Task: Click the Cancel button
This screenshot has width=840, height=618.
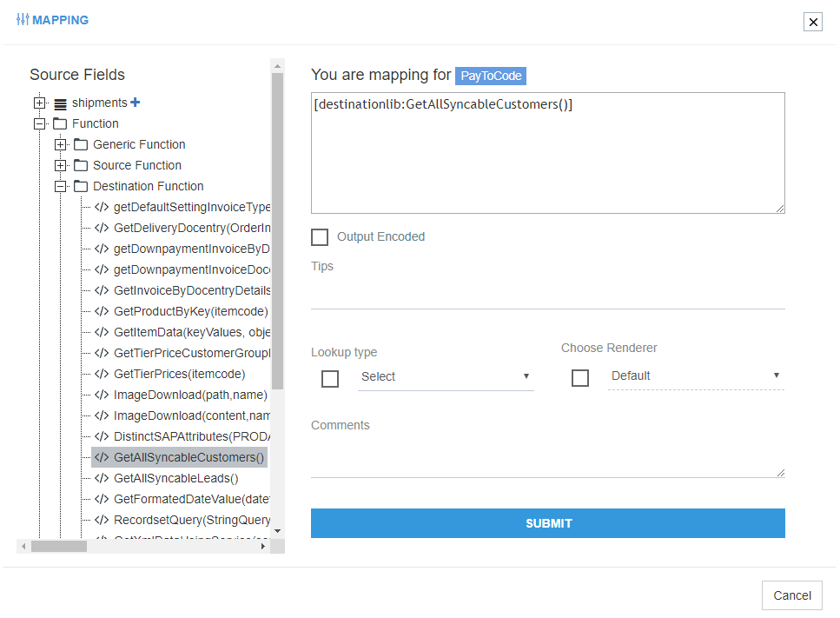Action: (791, 595)
